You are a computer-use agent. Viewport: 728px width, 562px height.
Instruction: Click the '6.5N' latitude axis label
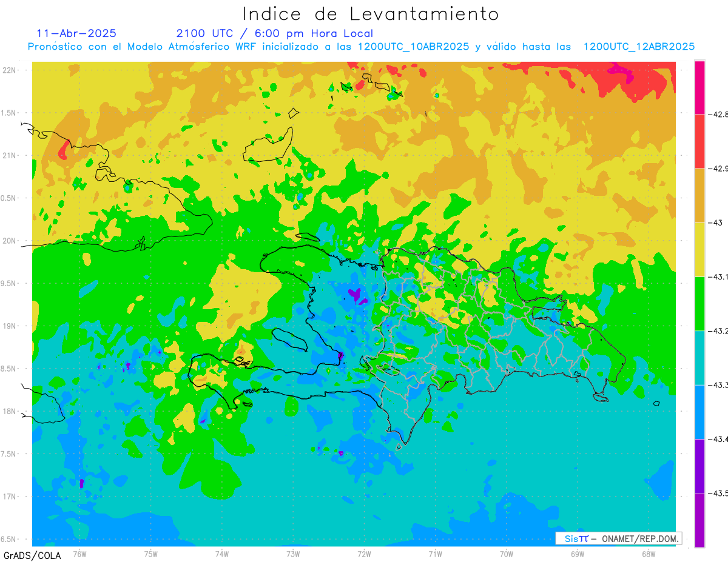pyautogui.click(x=9, y=540)
